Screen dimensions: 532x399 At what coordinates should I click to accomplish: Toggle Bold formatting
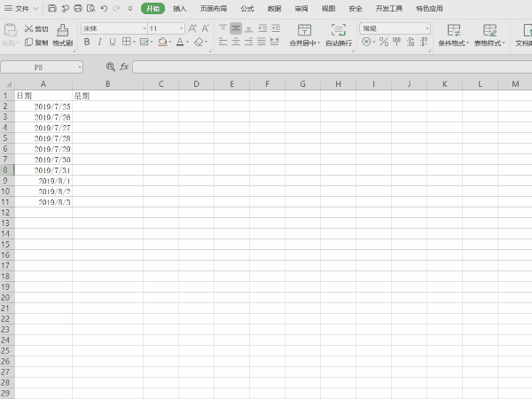87,42
